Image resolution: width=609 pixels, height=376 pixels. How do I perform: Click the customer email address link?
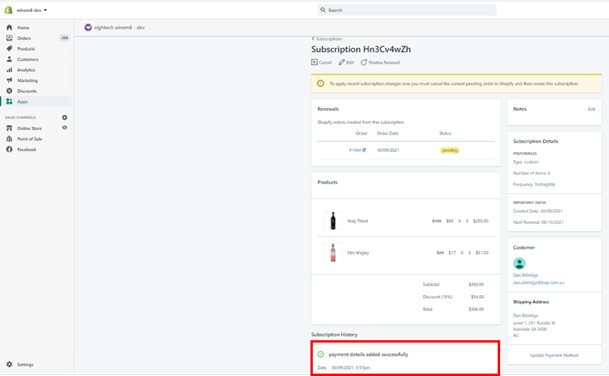[x=538, y=283]
